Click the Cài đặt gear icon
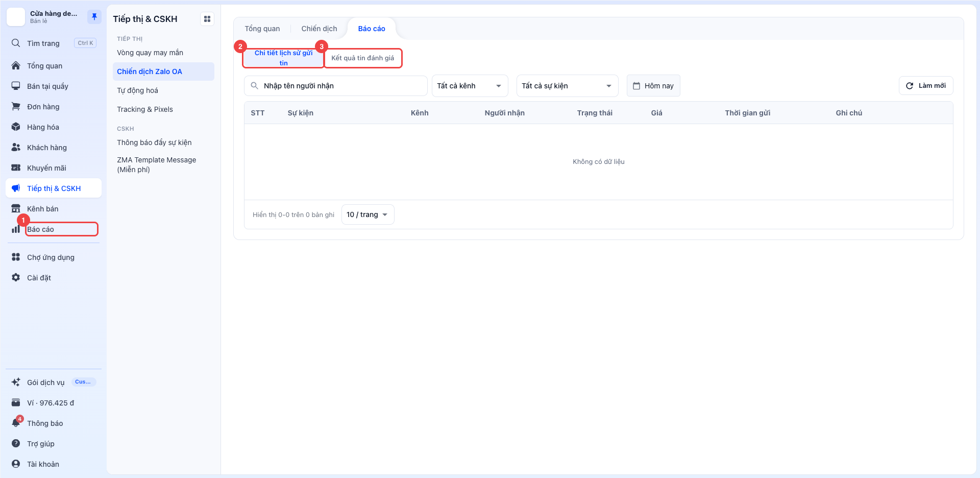This screenshot has width=980, height=478. 16,277
